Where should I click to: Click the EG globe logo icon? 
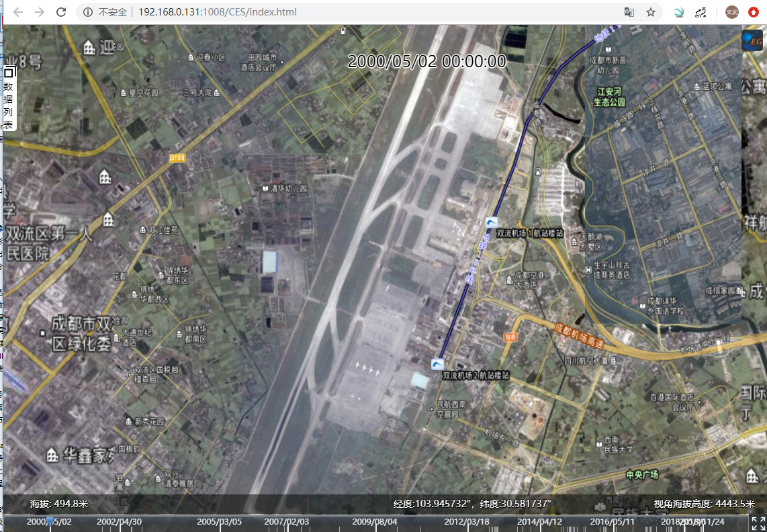[752, 40]
